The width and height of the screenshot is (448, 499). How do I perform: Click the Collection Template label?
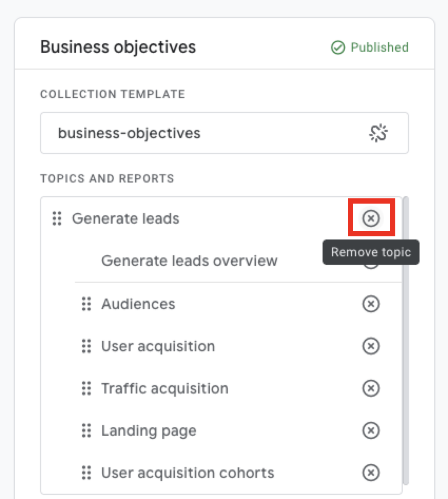click(x=113, y=94)
